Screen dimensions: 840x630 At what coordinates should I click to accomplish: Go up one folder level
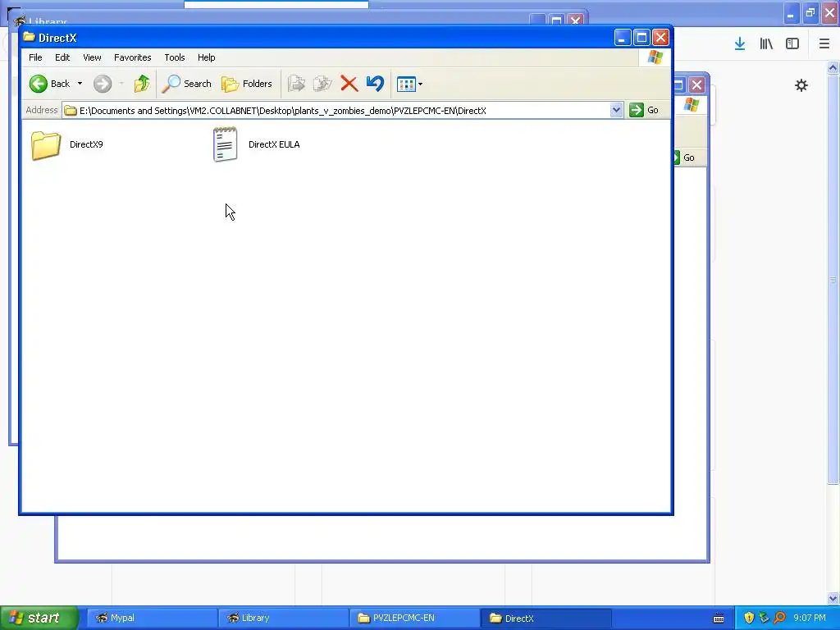142,84
